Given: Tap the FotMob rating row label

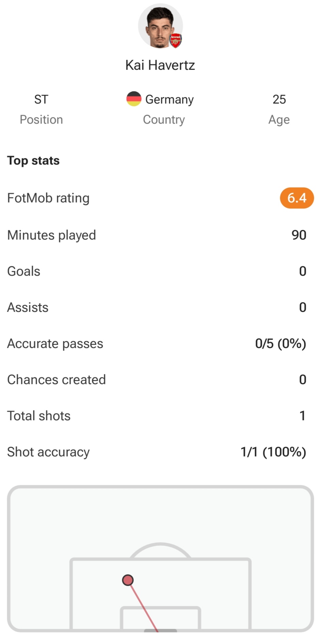Looking at the screenshot, I should tap(48, 198).
